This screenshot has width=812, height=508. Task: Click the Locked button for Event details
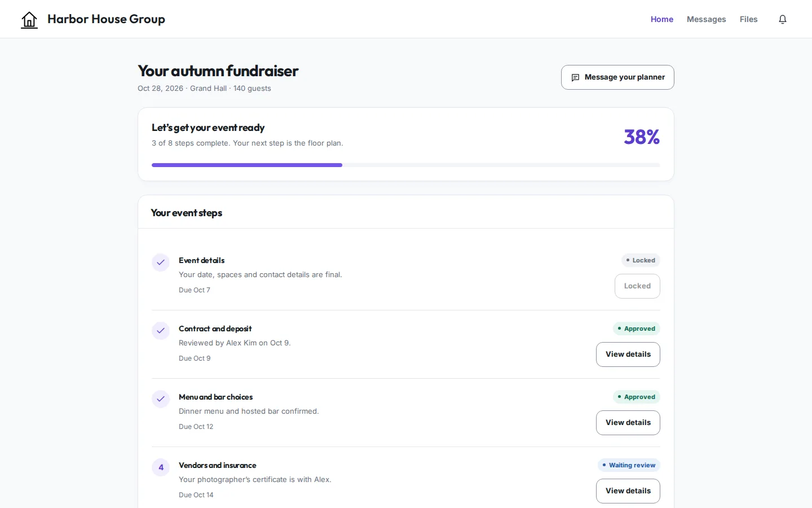[637, 286]
